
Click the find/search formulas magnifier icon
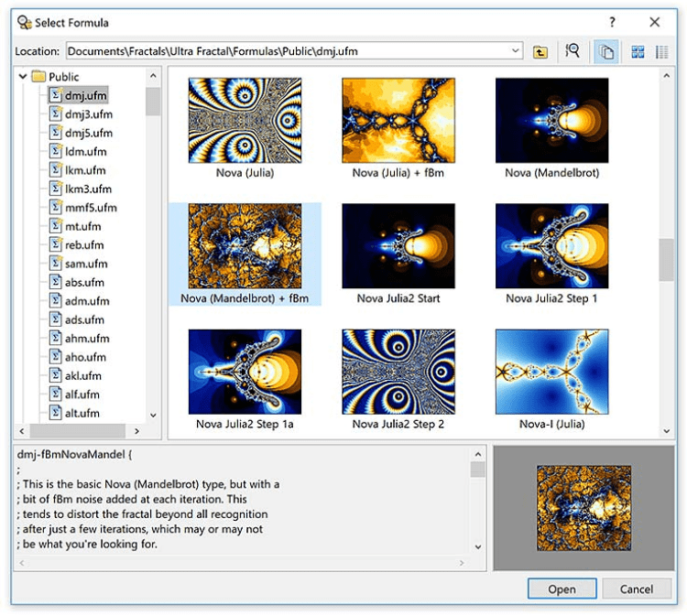click(572, 52)
